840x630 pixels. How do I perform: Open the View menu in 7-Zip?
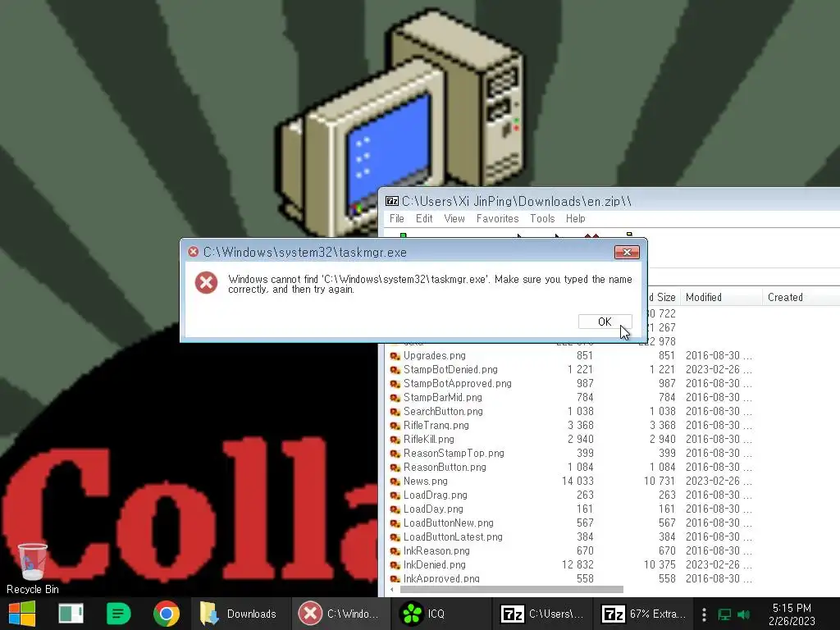(x=454, y=218)
